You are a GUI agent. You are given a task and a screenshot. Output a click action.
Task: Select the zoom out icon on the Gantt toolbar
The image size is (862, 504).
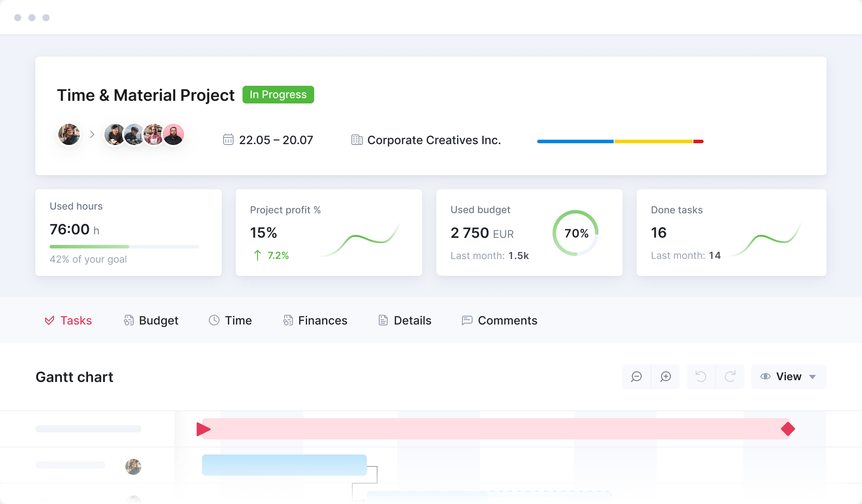click(636, 377)
